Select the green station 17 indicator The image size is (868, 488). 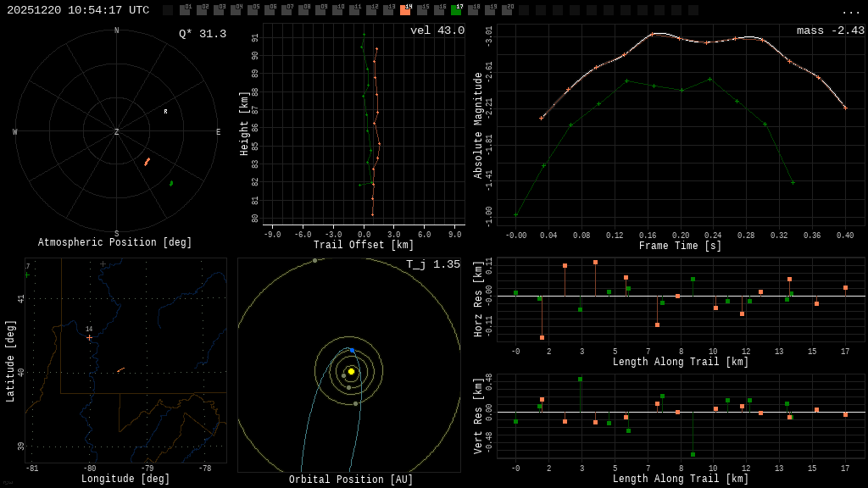point(456,10)
